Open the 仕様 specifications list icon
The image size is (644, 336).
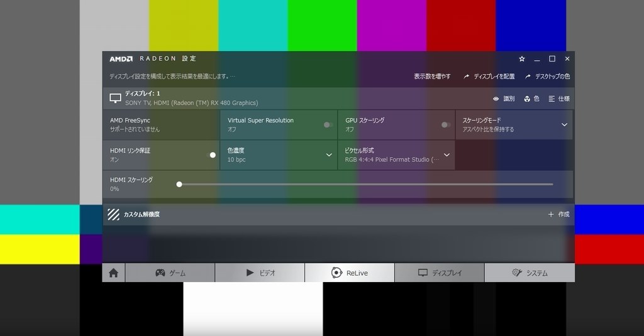tap(552, 99)
